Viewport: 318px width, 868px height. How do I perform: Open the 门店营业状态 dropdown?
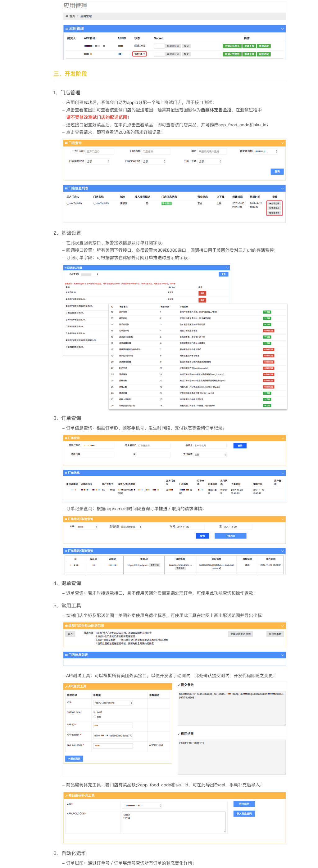pyautogui.click(x=154, y=162)
